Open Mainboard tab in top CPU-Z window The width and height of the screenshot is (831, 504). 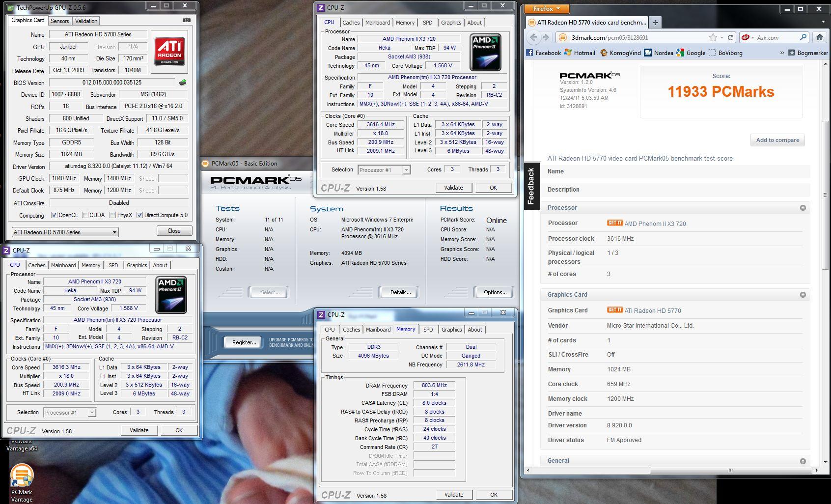point(378,23)
